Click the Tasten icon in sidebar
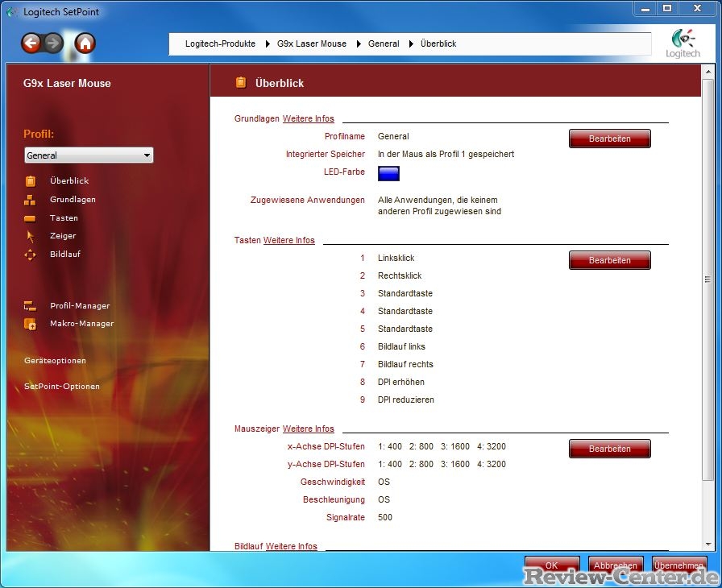 pyautogui.click(x=30, y=218)
